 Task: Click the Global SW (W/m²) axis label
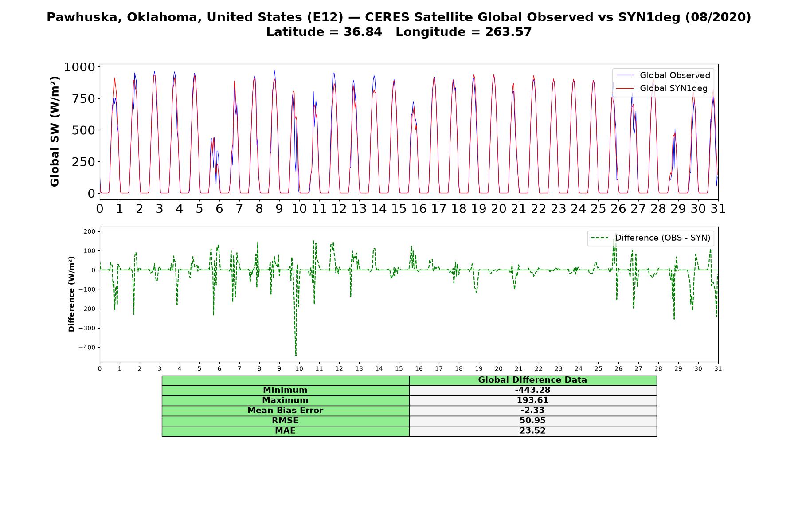55,131
